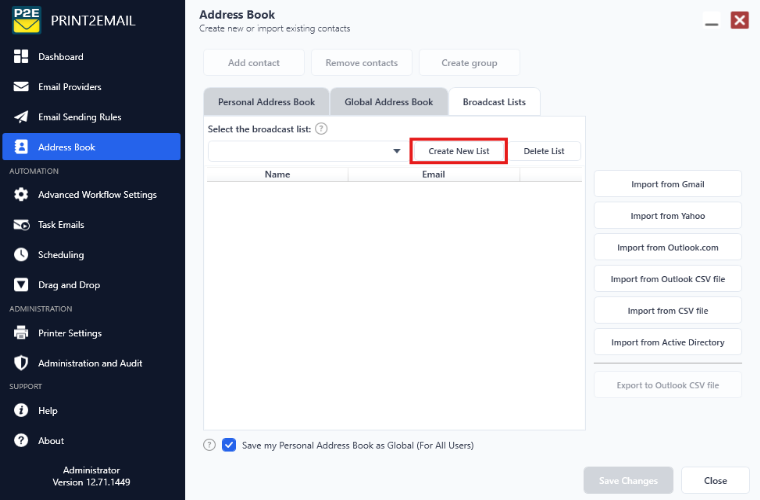Viewport: 760px width, 500px height.
Task: Click the Dashboard grid icon
Action: coord(21,57)
